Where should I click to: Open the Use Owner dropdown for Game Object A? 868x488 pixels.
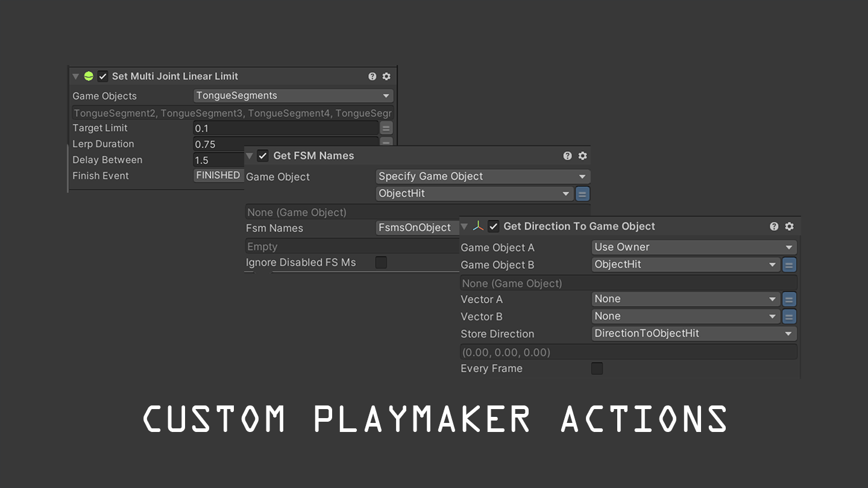click(694, 247)
